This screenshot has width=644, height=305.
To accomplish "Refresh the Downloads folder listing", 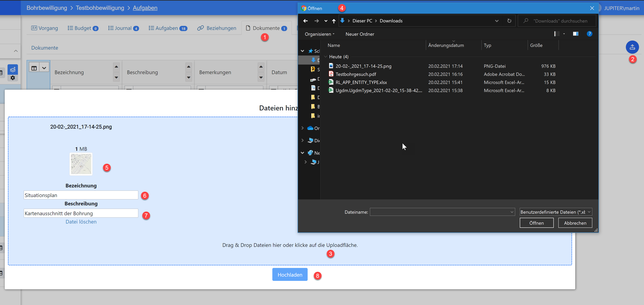I will (509, 21).
